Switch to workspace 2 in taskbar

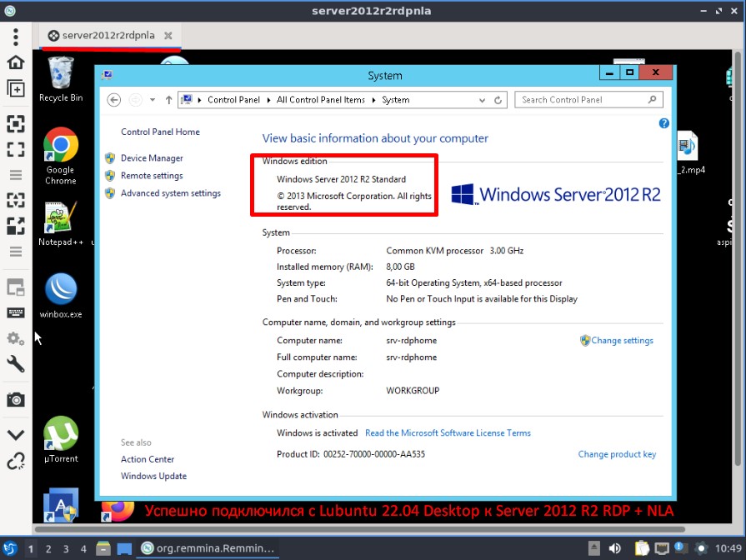pyautogui.click(x=48, y=548)
